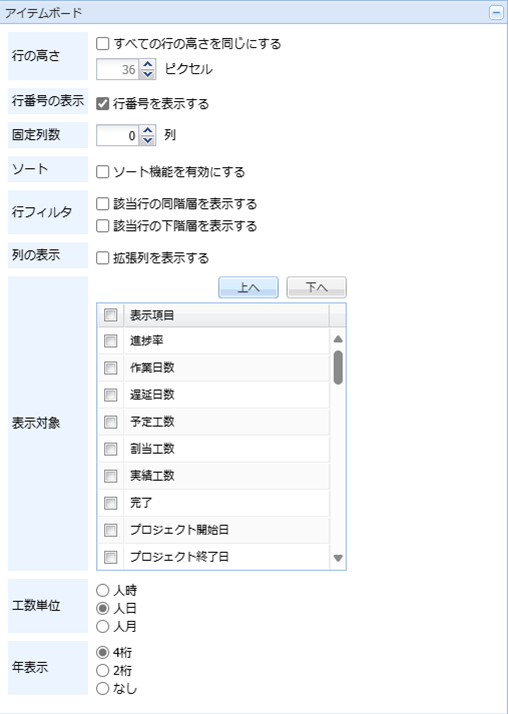
Task: Check 拡張列を表示する option
Action: [x=103, y=259]
